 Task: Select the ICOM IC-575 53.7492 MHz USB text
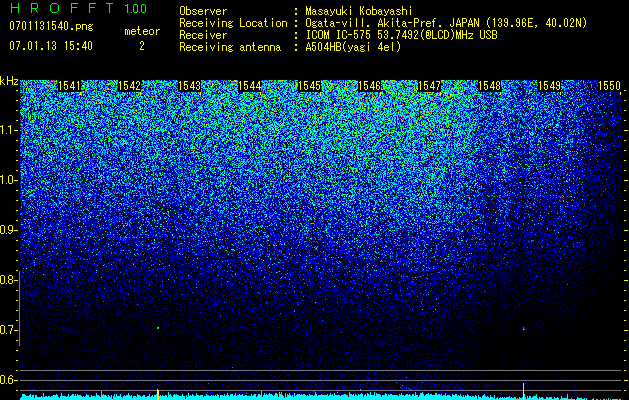[x=401, y=35]
